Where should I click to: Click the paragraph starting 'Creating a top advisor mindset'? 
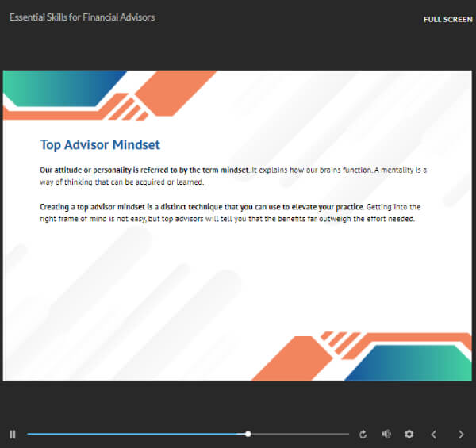[230, 213]
